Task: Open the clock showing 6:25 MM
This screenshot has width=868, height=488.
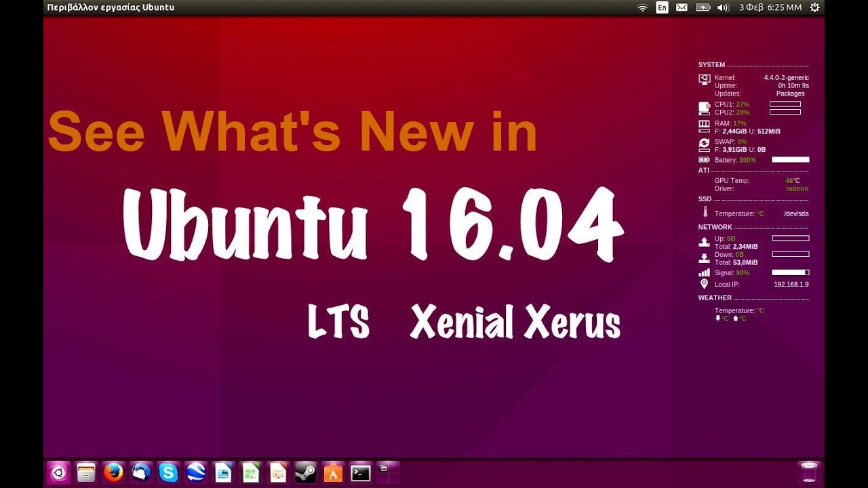Action: click(770, 7)
